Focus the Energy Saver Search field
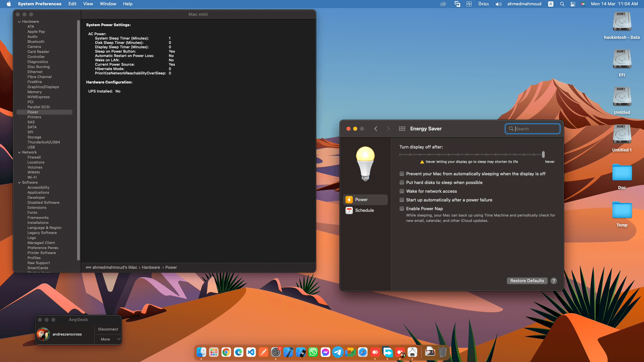The height and width of the screenshot is (362, 644). point(533,129)
